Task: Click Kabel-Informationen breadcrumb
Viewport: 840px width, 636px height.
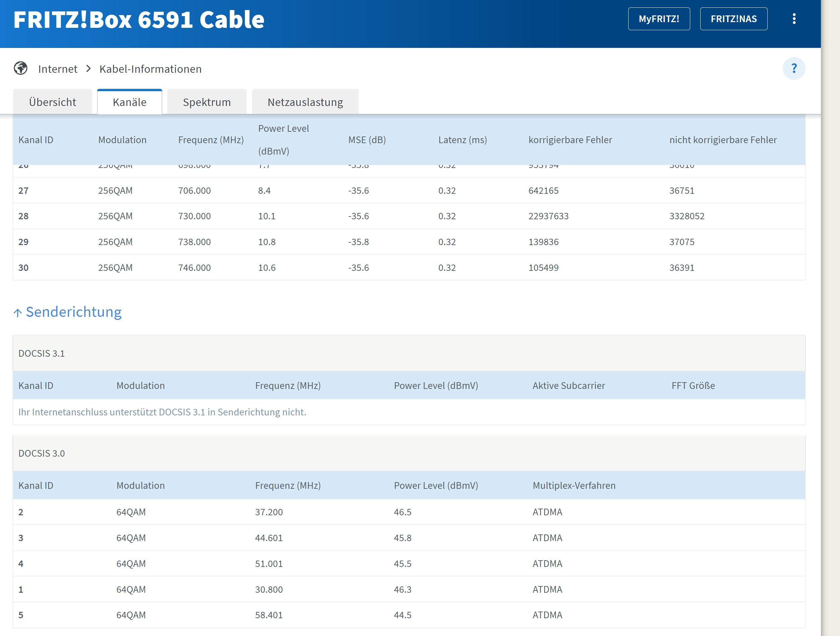Action: [x=150, y=69]
